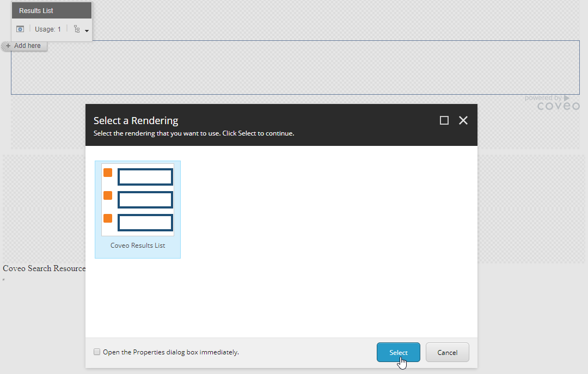Viewport: 588px width, 374px height.
Task: Open control properties via the gear icon
Action: point(20,28)
